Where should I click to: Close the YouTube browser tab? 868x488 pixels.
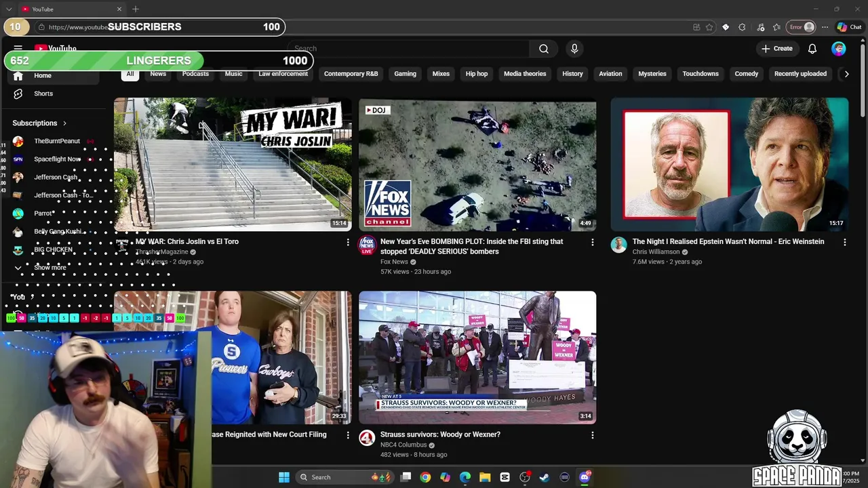click(x=119, y=9)
